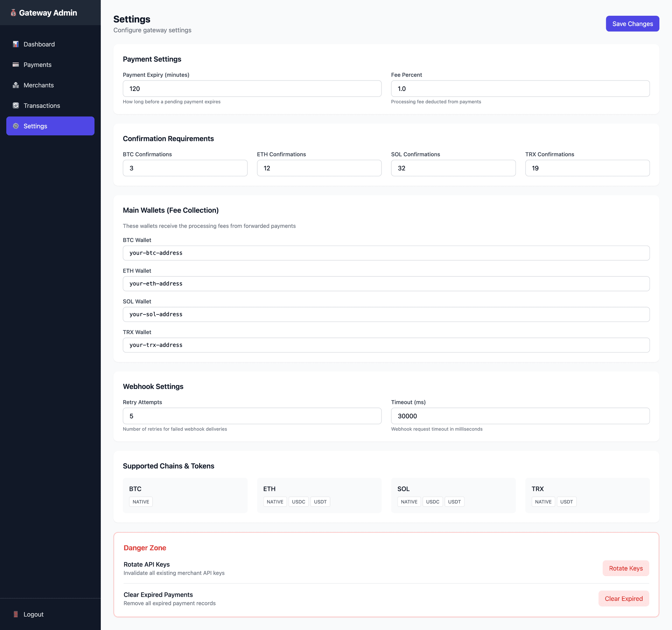This screenshot has height=630, width=672.
Task: Select the ETH Confirmations input
Action: point(319,168)
